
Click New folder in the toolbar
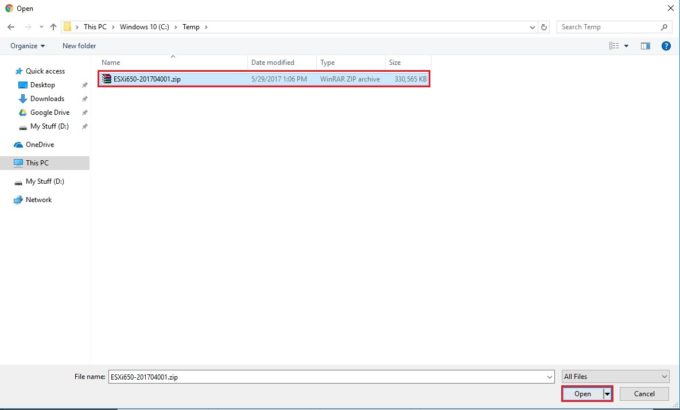79,45
